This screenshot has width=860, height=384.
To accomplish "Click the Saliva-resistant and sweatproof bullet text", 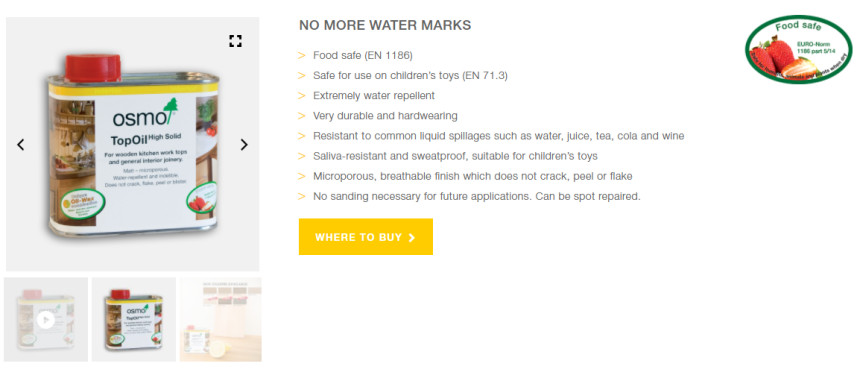I will [455, 156].
